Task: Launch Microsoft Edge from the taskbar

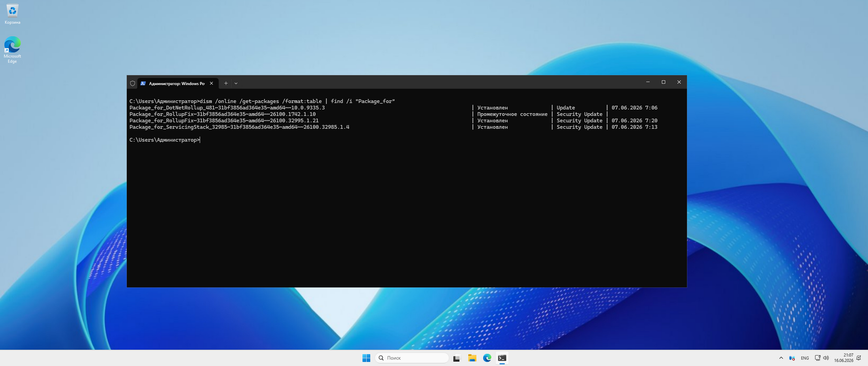Action: click(487, 358)
